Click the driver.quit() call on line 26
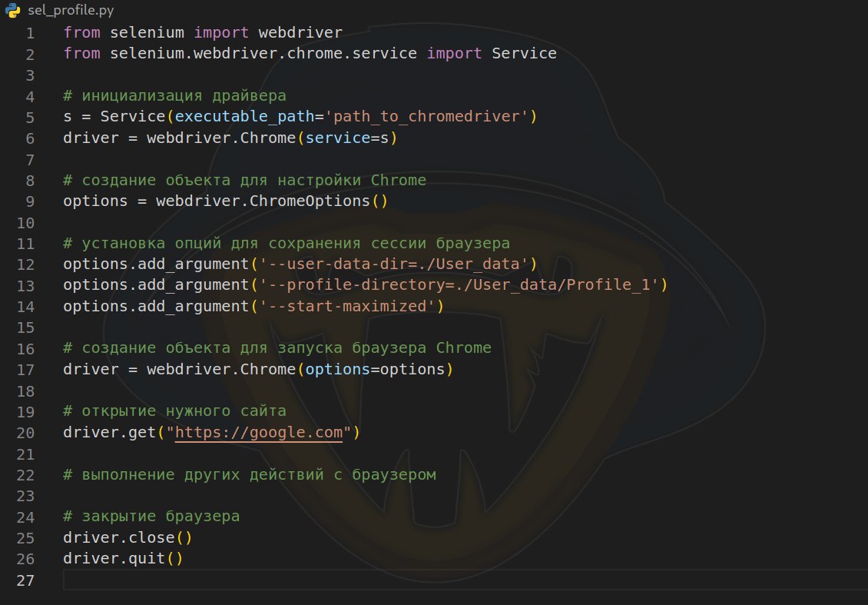 click(122, 558)
